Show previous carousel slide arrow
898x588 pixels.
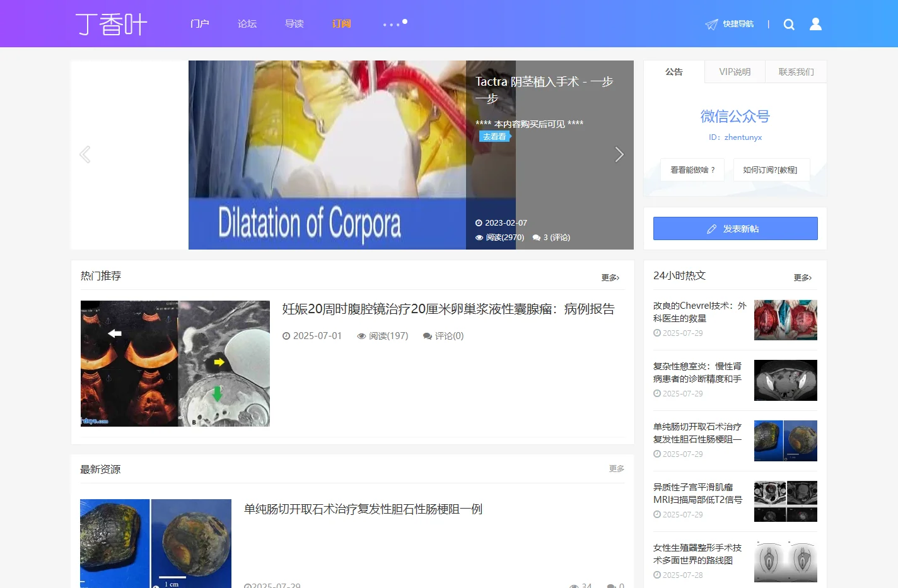[x=85, y=154]
